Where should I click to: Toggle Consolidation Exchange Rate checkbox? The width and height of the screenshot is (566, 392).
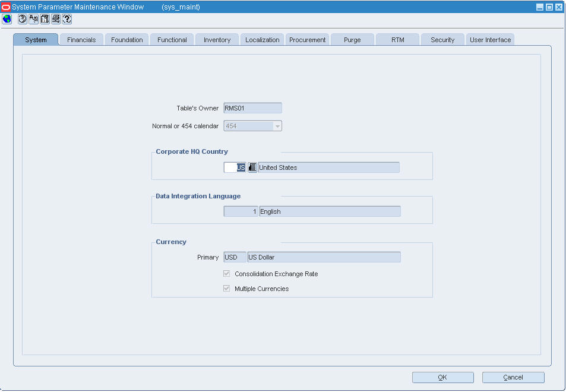227,274
